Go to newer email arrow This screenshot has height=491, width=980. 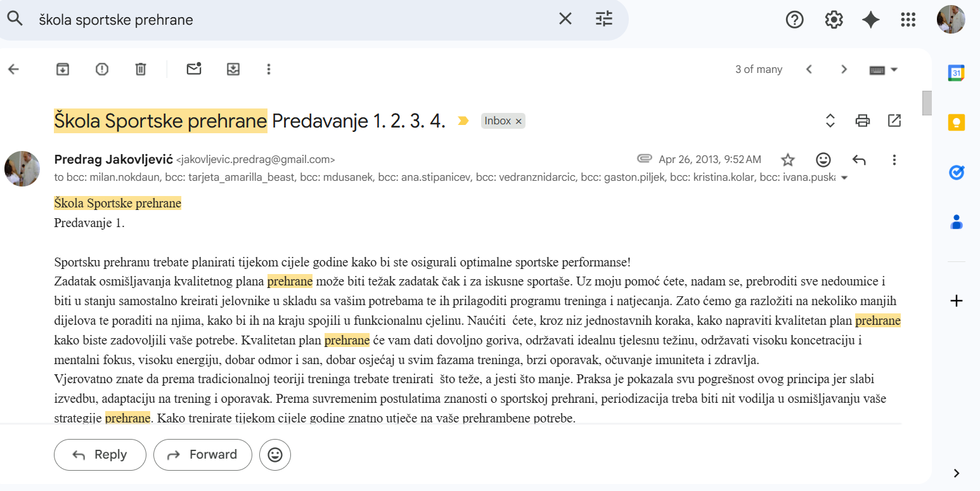[809, 69]
